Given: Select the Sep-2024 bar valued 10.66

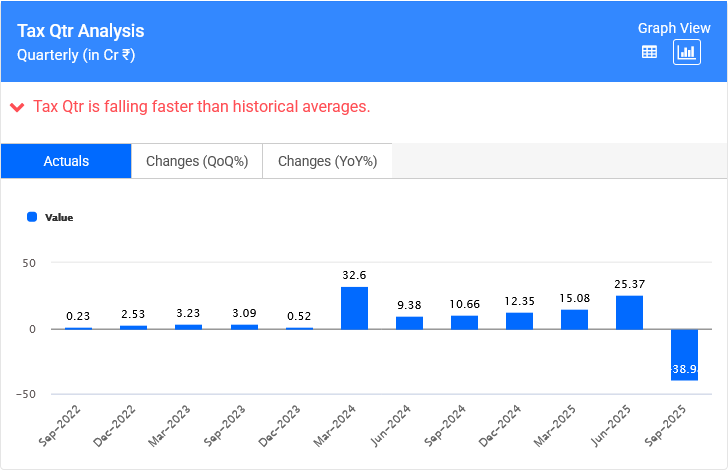Looking at the screenshot, I should click(464, 322).
